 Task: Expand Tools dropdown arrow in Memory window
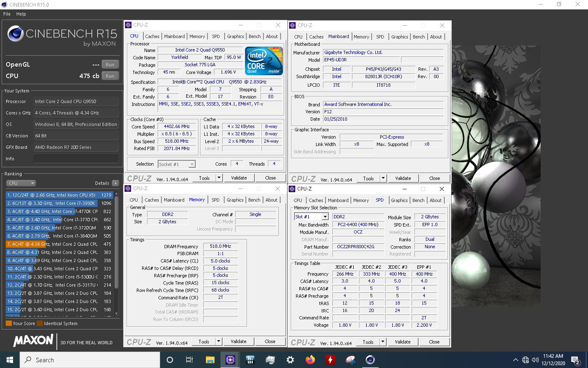click(219, 341)
